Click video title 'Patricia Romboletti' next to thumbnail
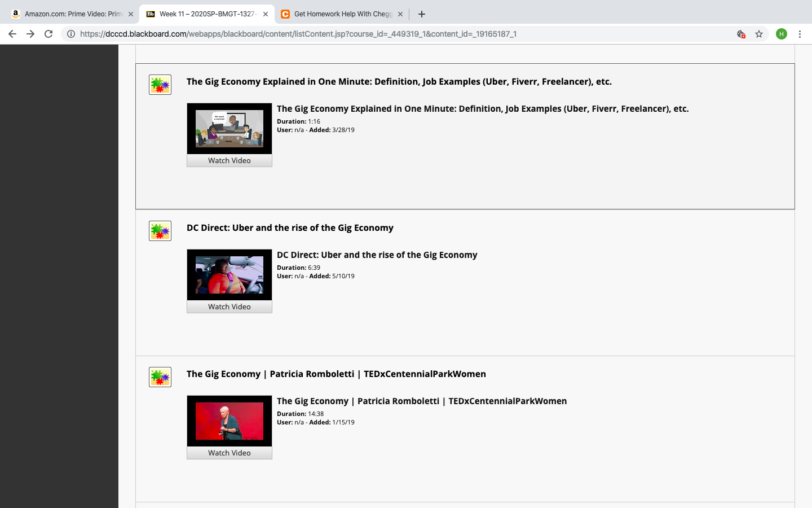Screen dimensions: 812x508 tap(422, 401)
